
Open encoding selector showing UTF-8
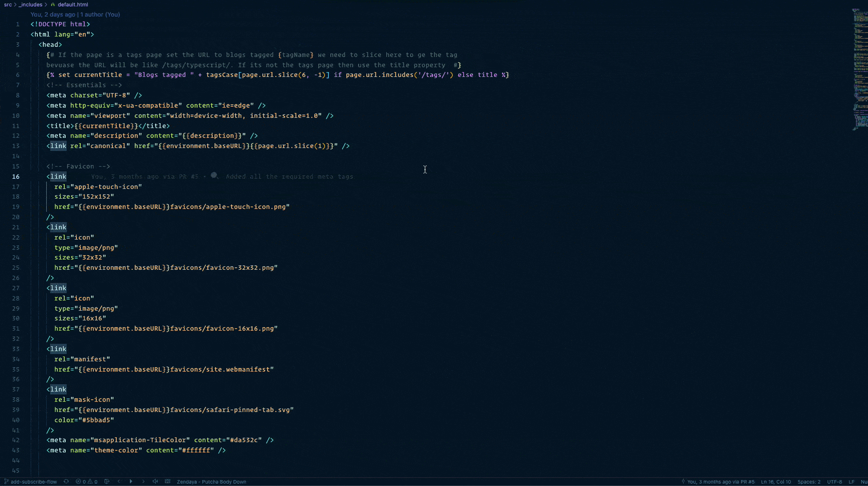point(834,482)
